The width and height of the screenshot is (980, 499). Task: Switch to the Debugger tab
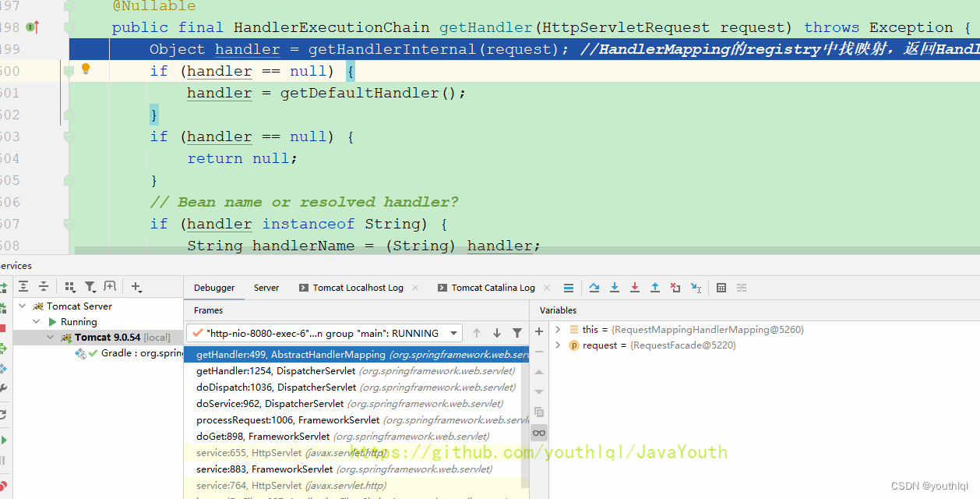[214, 288]
